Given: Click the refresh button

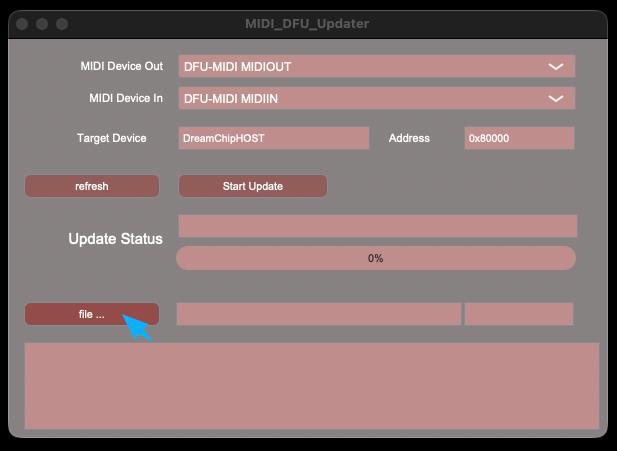Looking at the screenshot, I should [92, 186].
